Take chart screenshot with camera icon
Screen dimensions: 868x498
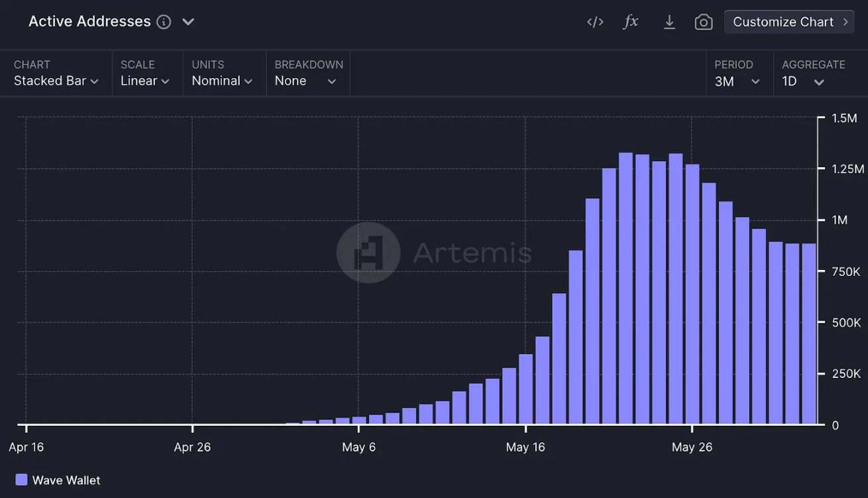[x=703, y=22]
